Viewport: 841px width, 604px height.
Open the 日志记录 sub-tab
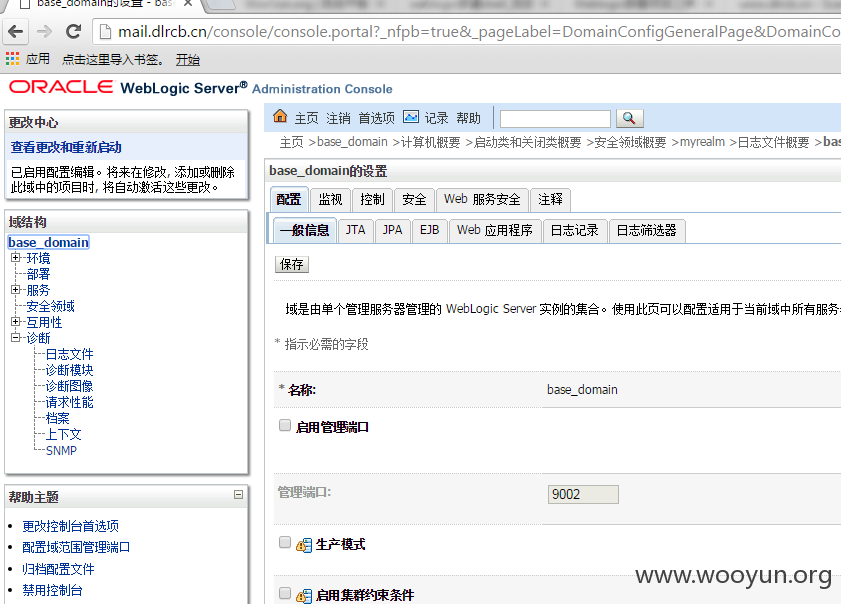[x=574, y=231]
